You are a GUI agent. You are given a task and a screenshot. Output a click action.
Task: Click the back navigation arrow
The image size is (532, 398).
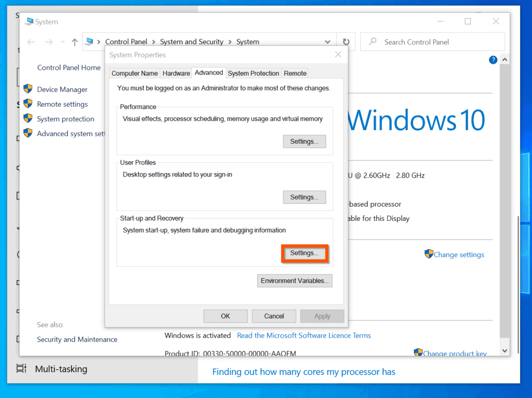click(30, 41)
